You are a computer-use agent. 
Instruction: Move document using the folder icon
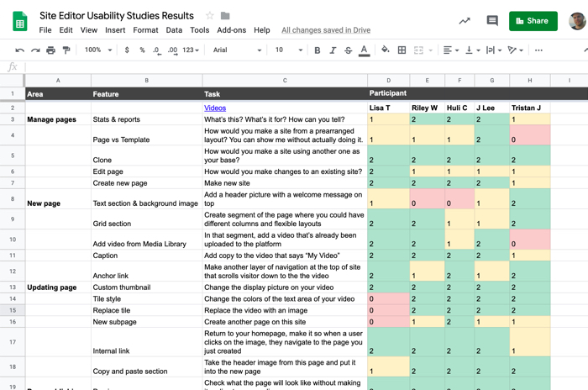point(225,16)
